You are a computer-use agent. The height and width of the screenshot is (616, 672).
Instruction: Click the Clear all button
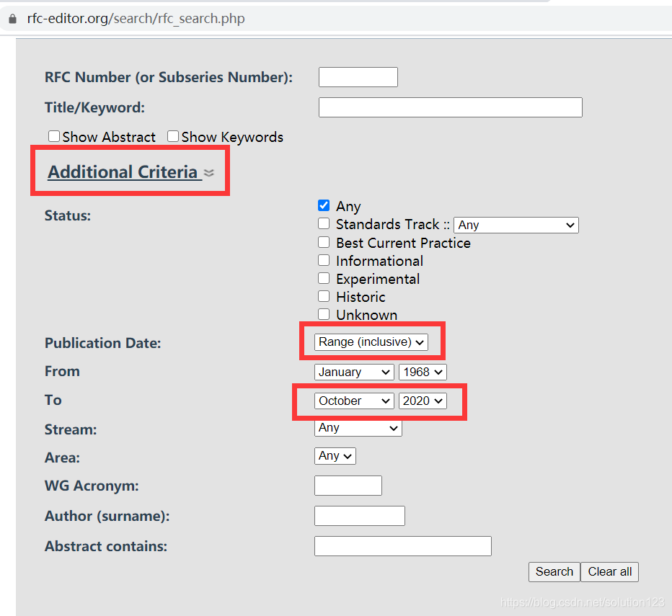609,572
